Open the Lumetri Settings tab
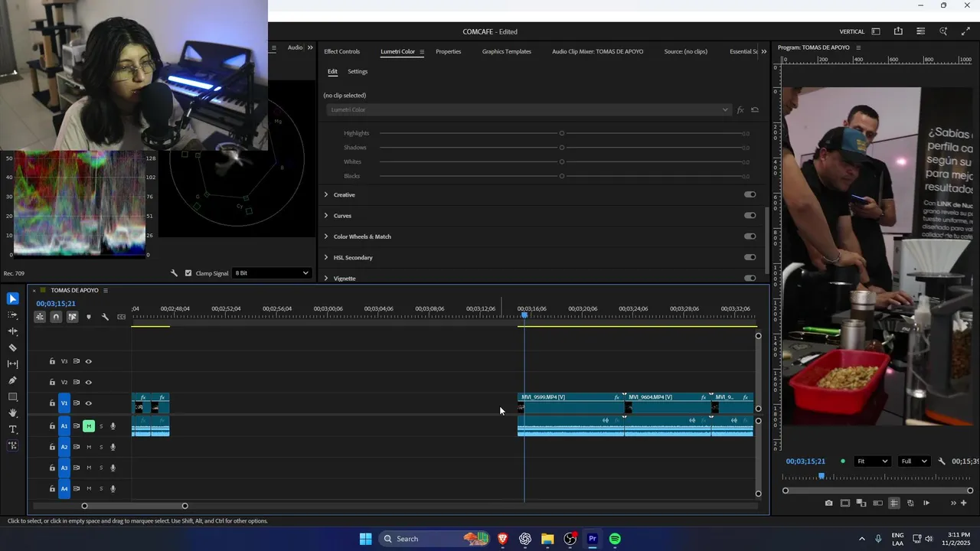Viewport: 980px width, 551px height. (x=358, y=71)
